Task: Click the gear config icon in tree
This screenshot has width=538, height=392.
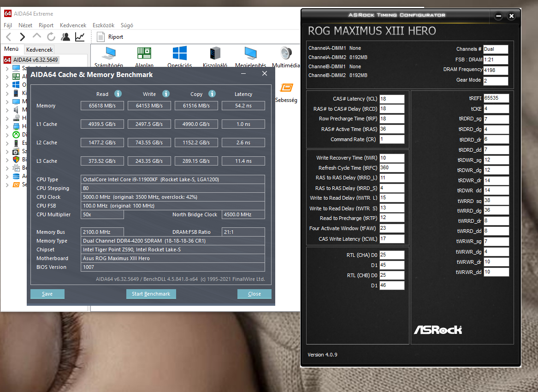Action: pyautogui.click(x=16, y=168)
